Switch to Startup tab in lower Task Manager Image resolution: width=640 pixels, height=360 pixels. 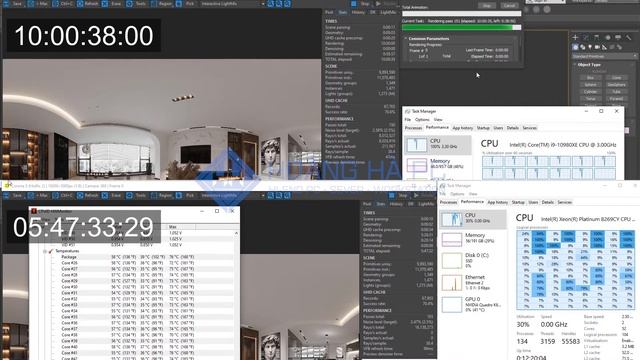click(518, 202)
